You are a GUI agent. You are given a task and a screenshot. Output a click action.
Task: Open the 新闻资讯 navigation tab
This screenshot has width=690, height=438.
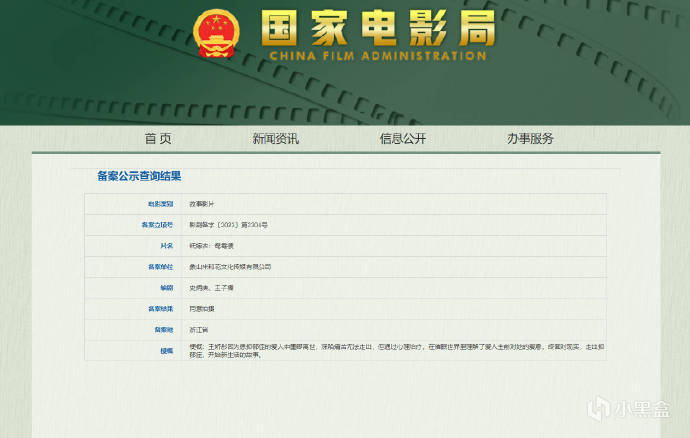[275, 139]
